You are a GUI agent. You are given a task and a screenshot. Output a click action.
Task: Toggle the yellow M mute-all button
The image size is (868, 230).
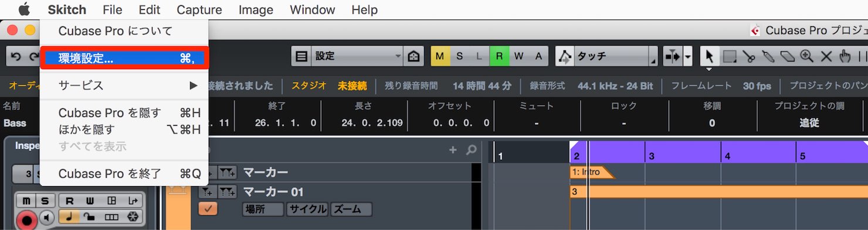440,56
